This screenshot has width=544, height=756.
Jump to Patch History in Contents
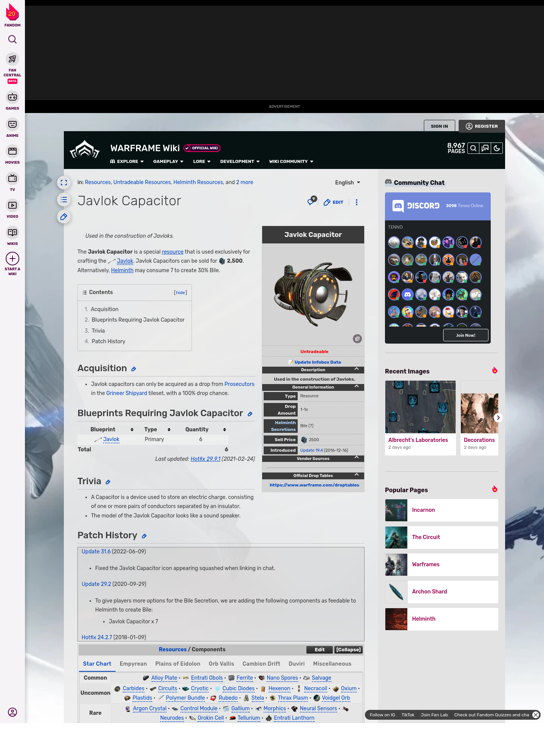pos(108,341)
